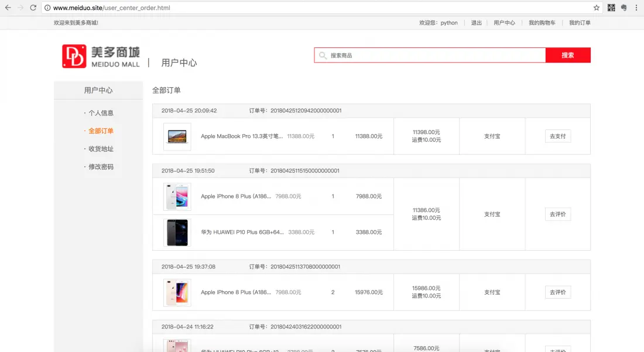Click the 2018-04-24 11:16:22 order date
This screenshot has height=352, width=644.
(x=187, y=327)
